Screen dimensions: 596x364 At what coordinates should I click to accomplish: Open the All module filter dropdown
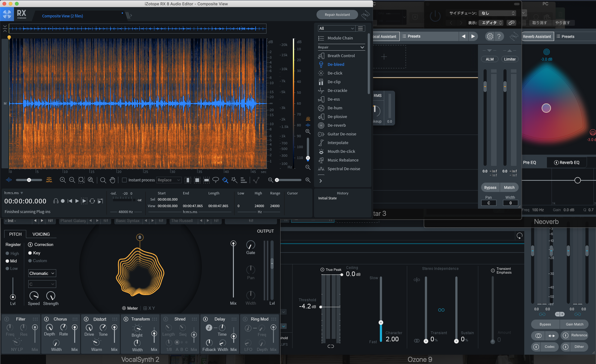[336, 28]
